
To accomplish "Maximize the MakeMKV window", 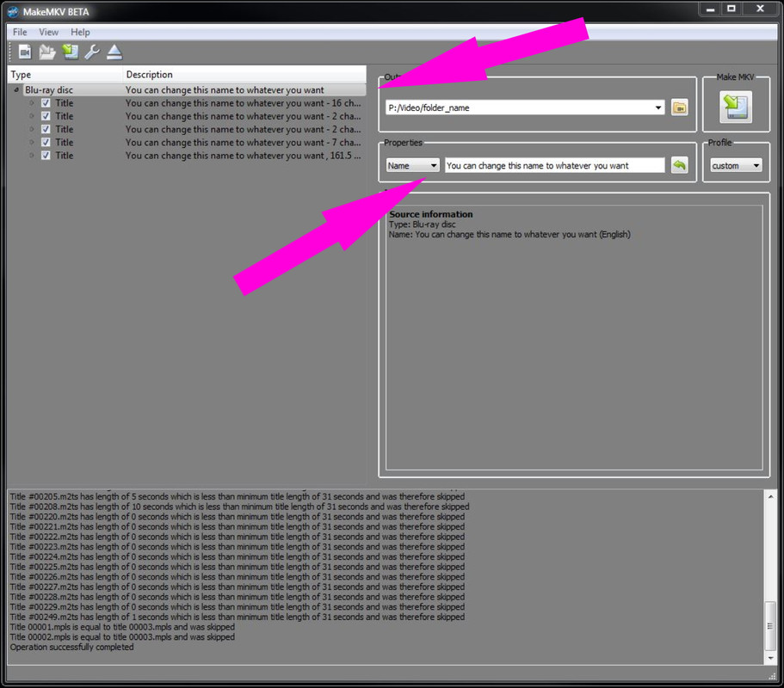I will pyautogui.click(x=731, y=9).
